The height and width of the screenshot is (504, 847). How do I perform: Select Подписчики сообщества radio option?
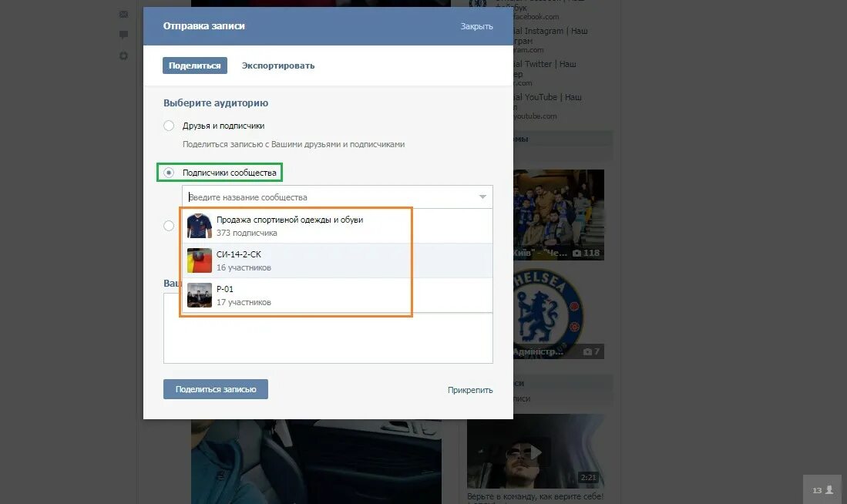pos(169,173)
